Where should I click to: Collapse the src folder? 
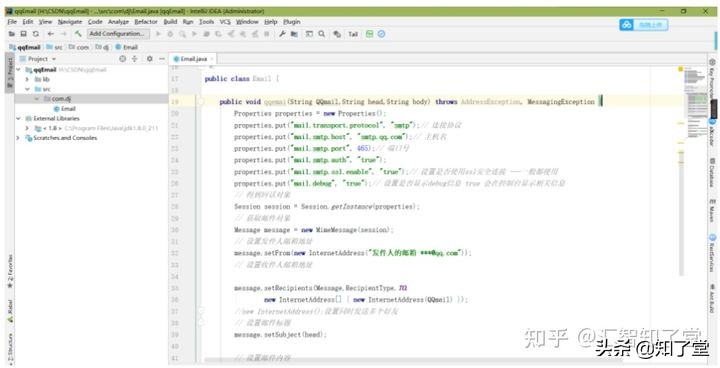pos(28,89)
